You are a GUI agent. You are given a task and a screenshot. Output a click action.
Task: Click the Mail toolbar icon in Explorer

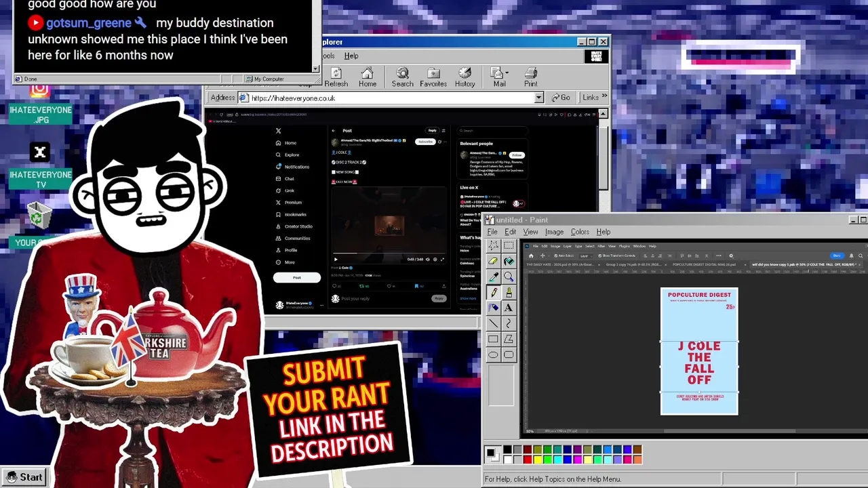498,77
